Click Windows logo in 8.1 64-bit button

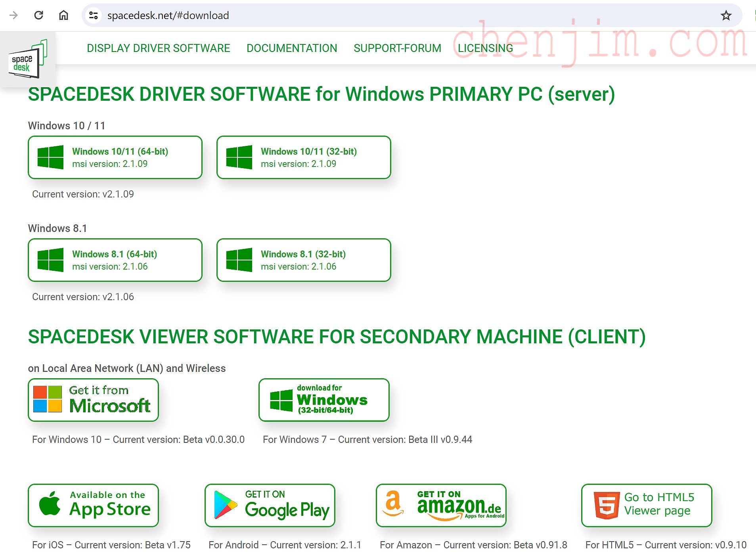(50, 260)
